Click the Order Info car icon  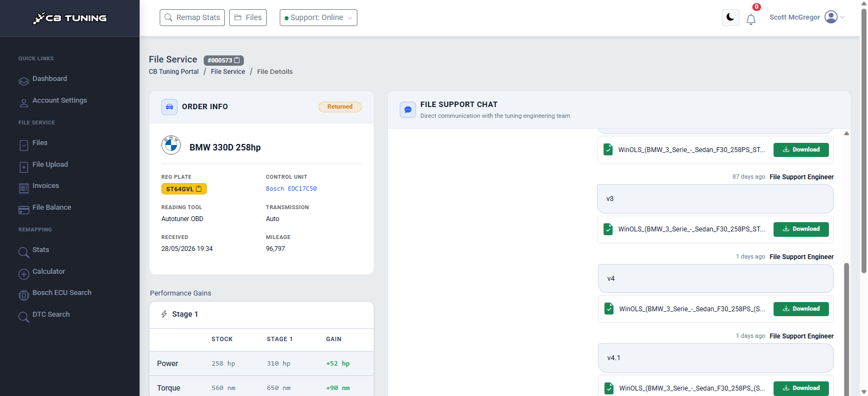(169, 107)
